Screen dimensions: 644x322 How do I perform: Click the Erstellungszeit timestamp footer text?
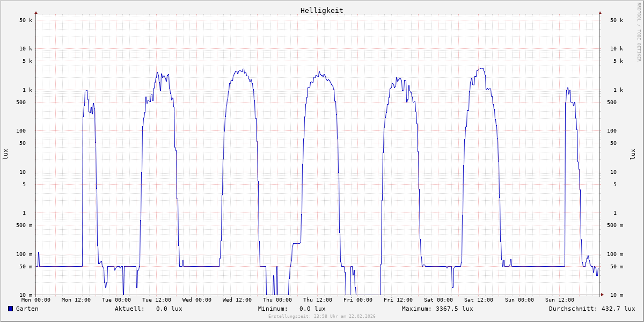321,316
